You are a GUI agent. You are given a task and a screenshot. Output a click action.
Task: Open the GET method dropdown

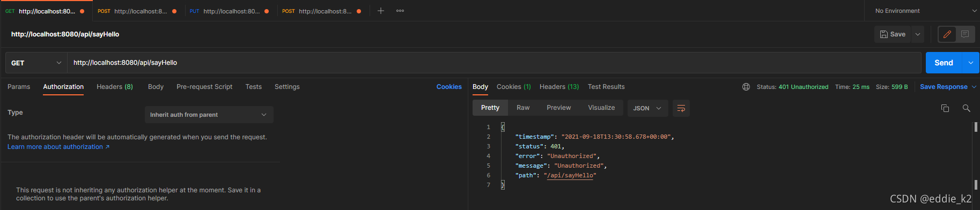pyautogui.click(x=36, y=63)
